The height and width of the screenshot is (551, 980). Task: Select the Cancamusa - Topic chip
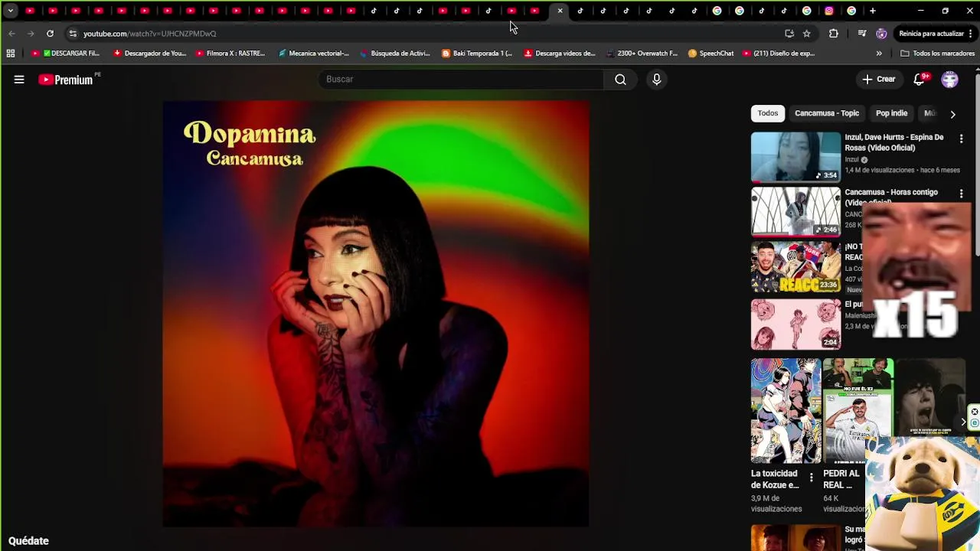827,113
